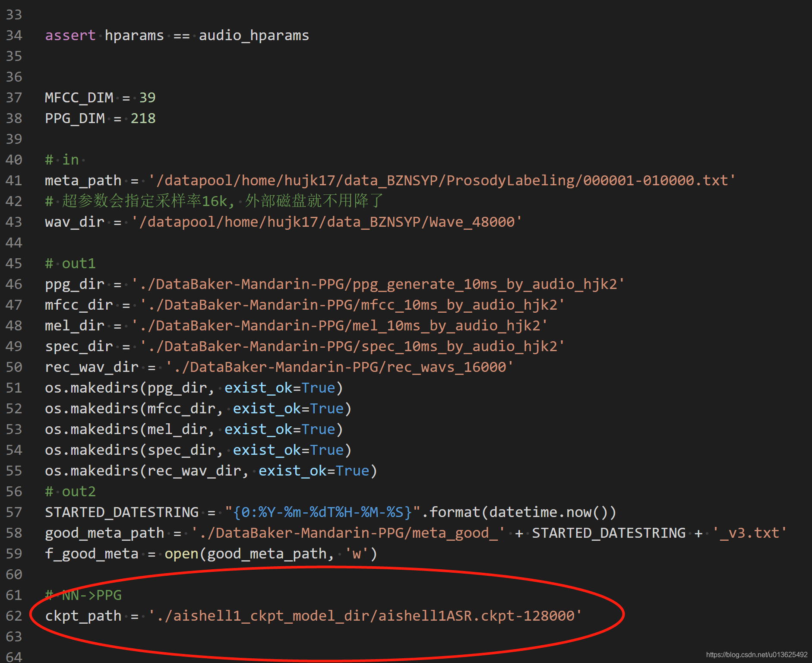This screenshot has height=663, width=812.
Task: Click the rec_wavs_16000 path string
Action: tap(340, 367)
